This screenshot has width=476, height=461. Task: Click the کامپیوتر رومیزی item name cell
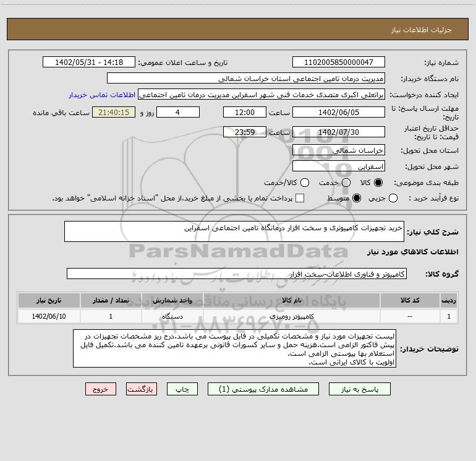(291, 316)
